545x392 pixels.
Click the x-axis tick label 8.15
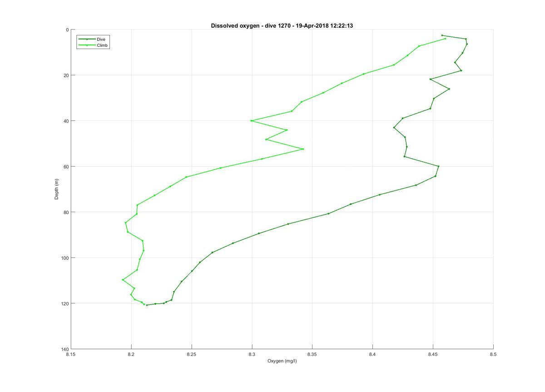pyautogui.click(x=71, y=354)
